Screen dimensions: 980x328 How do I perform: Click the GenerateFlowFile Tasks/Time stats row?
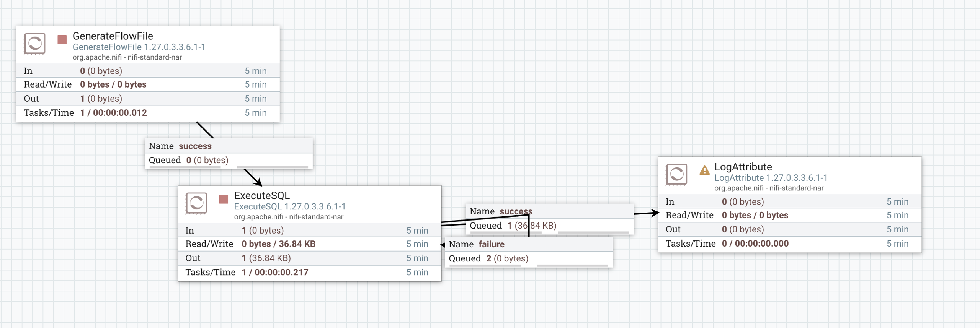coord(148,113)
